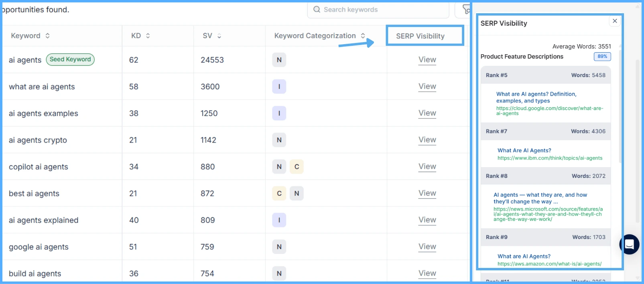Click the I badge for what are ai agents

pos(279,86)
